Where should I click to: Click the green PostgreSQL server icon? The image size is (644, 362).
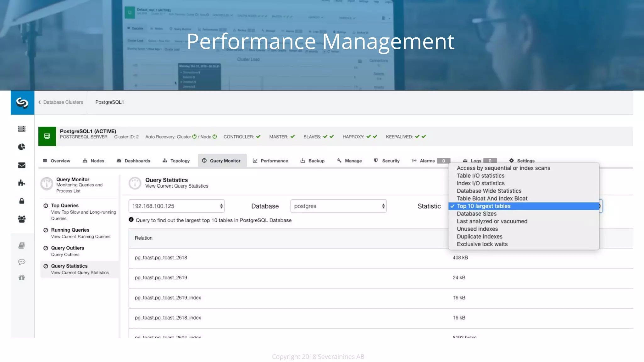pyautogui.click(x=47, y=136)
